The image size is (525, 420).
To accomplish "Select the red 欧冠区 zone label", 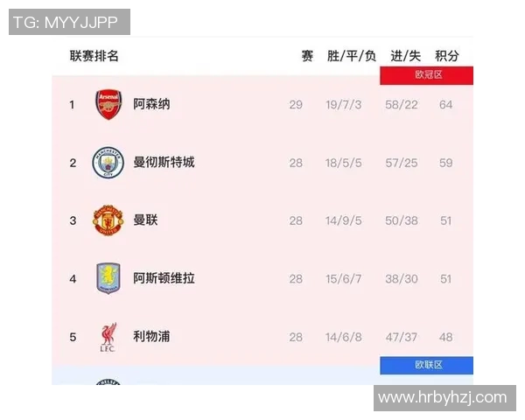I will (x=426, y=75).
